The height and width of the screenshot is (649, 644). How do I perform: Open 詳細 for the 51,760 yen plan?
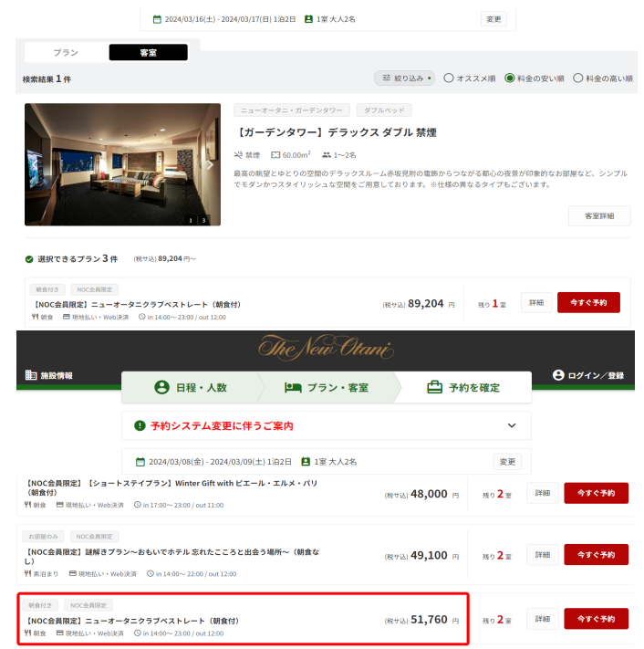542,619
